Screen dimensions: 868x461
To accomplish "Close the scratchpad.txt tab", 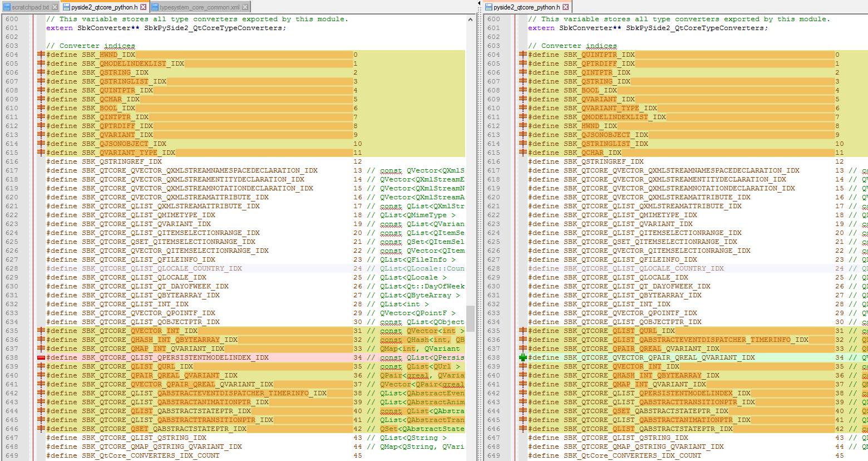I will (55, 7).
